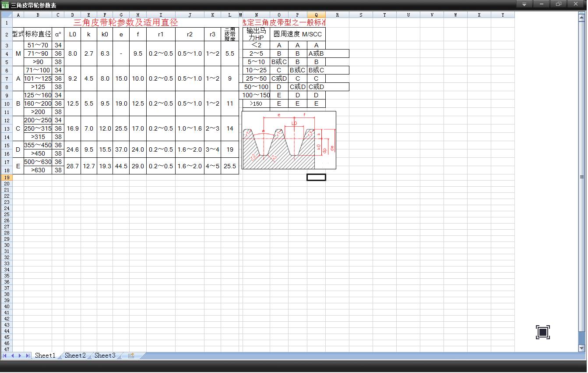Open the title bar dropdown menu arrow

pyautogui.click(x=524, y=4)
